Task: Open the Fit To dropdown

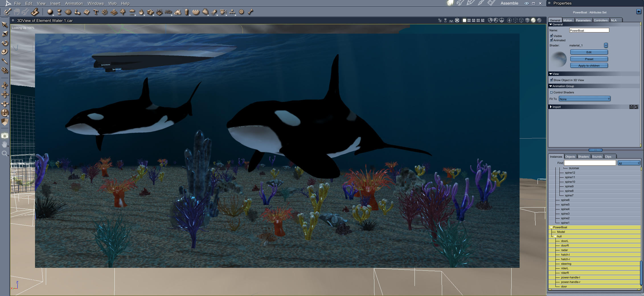Action: coord(584,99)
